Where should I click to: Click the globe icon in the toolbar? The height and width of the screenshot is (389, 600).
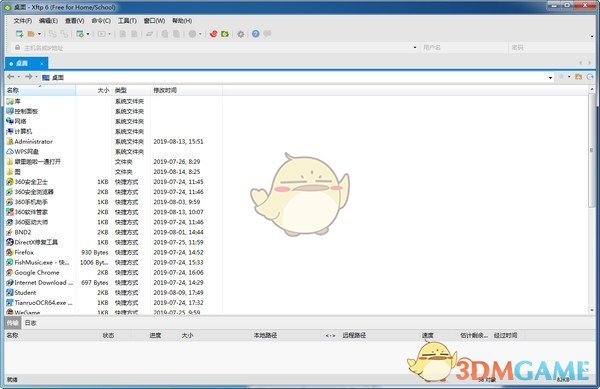click(192, 34)
